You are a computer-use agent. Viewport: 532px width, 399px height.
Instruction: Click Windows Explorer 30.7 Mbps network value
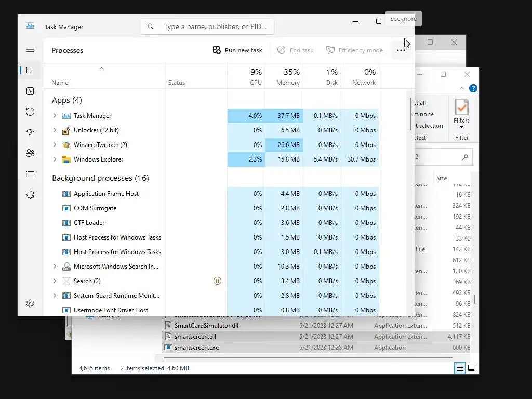(x=362, y=159)
